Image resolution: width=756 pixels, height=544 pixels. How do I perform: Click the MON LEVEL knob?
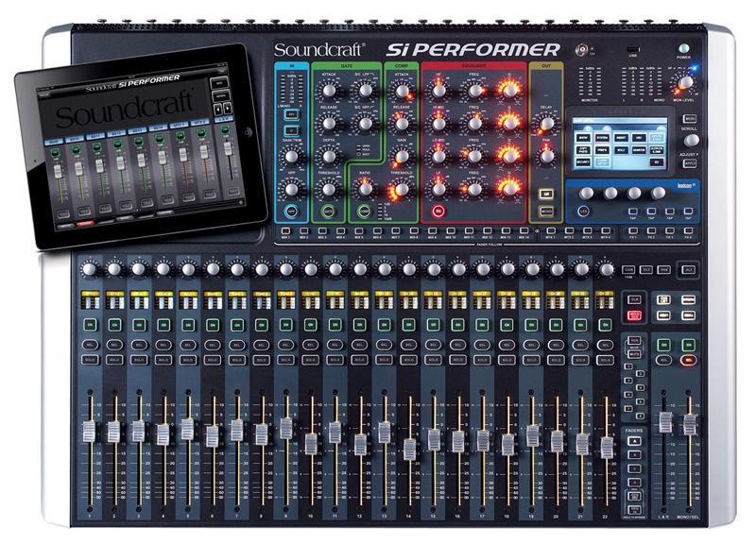(684, 83)
